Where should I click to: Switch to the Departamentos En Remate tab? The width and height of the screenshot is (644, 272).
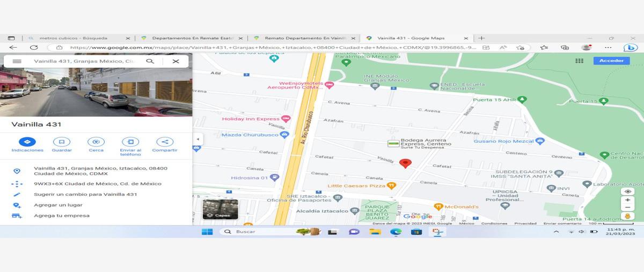191,38
